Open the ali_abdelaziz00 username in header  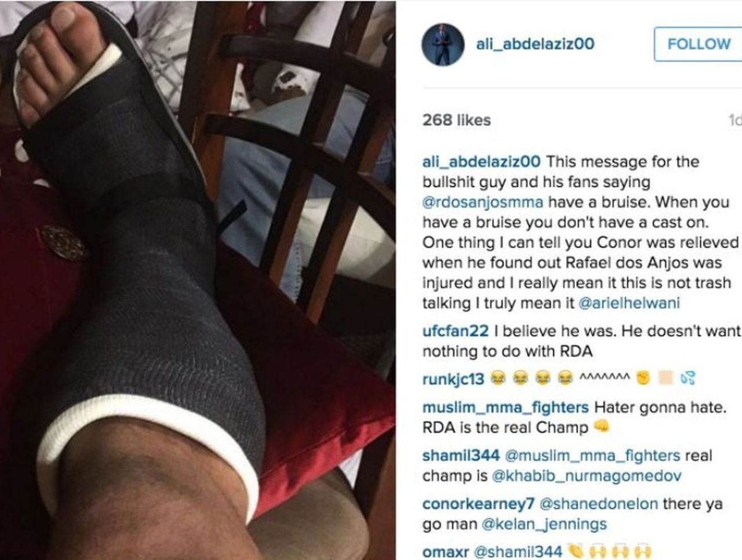(534, 44)
